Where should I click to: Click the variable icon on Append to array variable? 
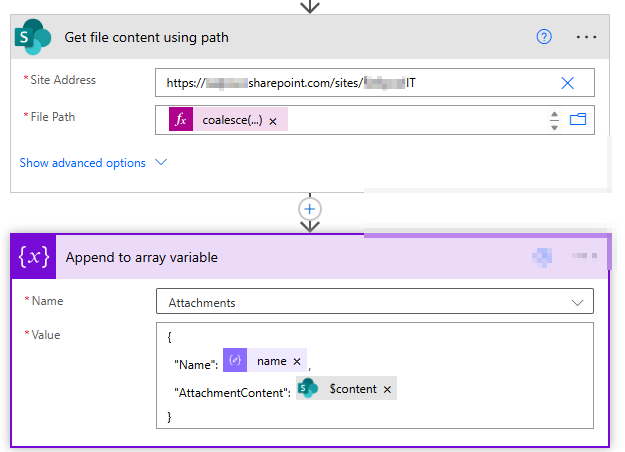point(33,257)
